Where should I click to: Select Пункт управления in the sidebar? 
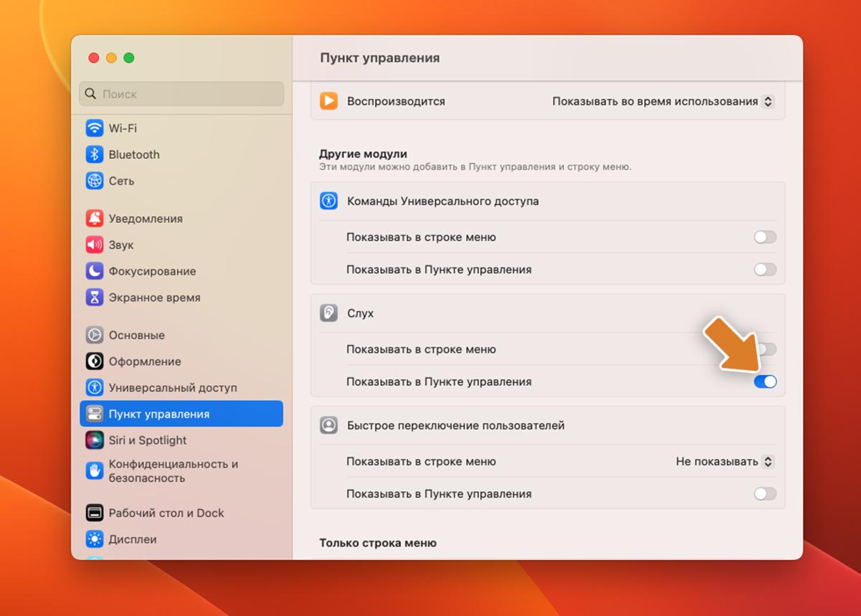pyautogui.click(x=182, y=414)
